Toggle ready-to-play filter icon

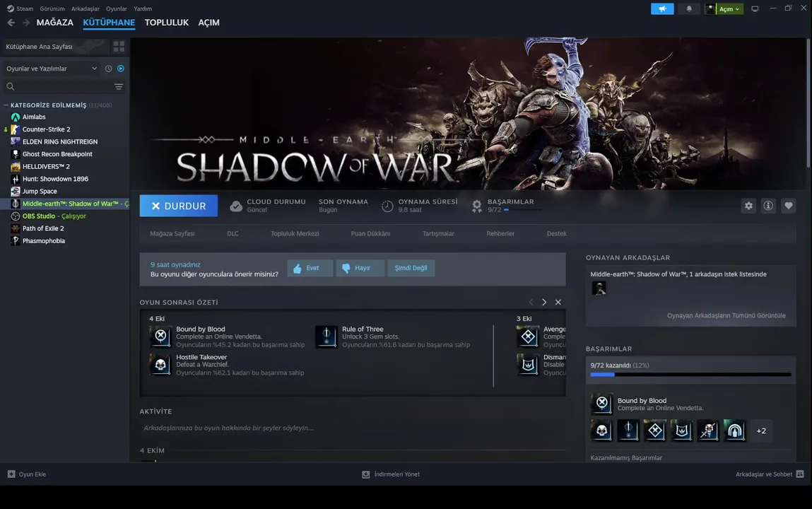click(x=121, y=69)
